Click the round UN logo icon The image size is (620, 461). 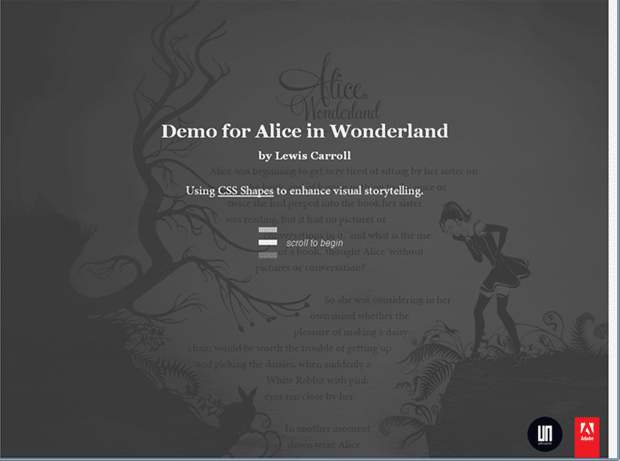tap(545, 434)
